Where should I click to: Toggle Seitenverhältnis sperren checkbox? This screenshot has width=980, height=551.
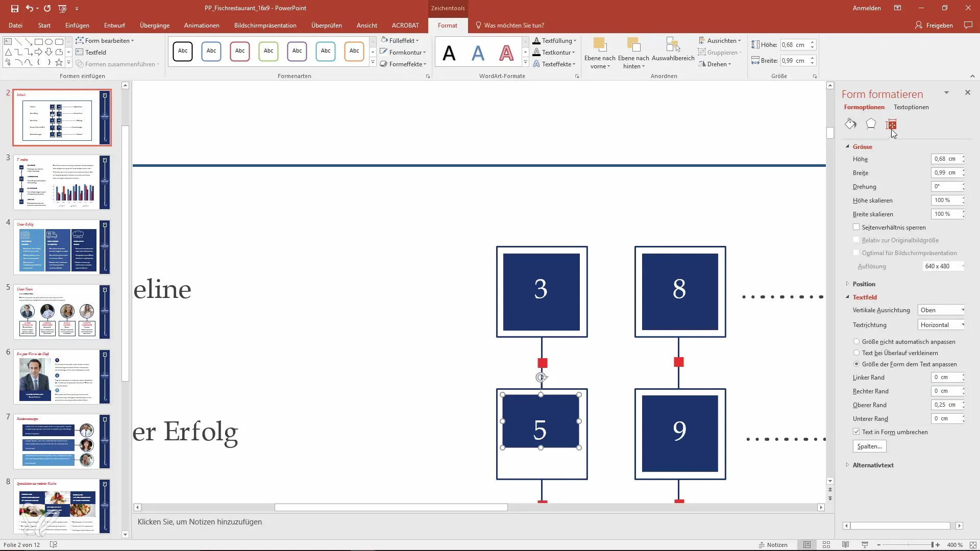pyautogui.click(x=856, y=227)
